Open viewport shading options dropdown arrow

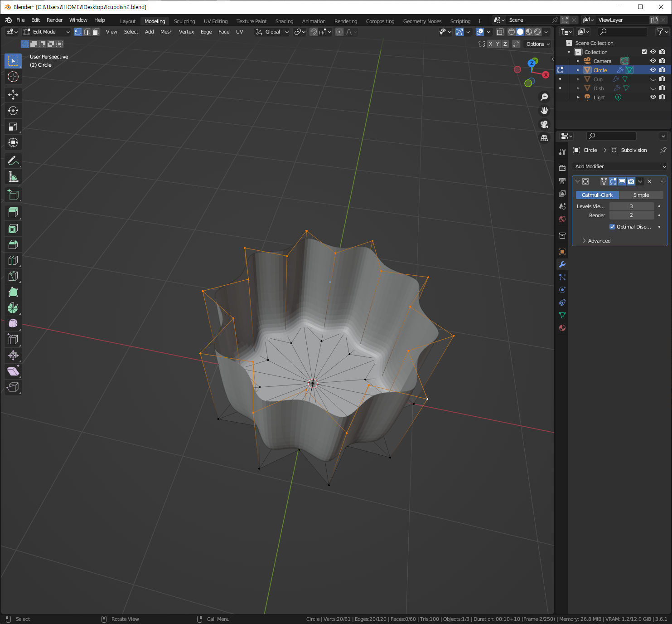tap(546, 32)
